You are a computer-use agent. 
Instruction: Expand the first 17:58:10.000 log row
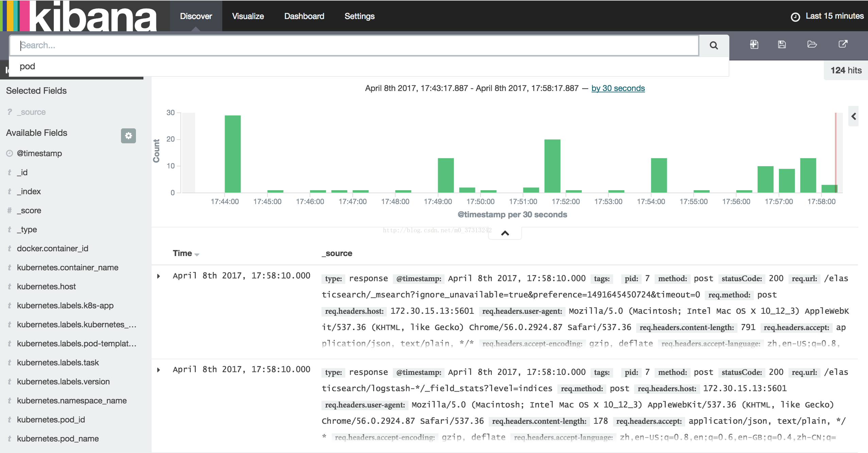pyautogui.click(x=158, y=276)
